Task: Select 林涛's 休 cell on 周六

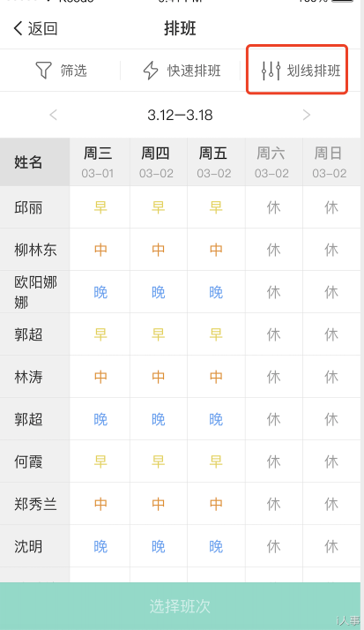Action: [274, 377]
